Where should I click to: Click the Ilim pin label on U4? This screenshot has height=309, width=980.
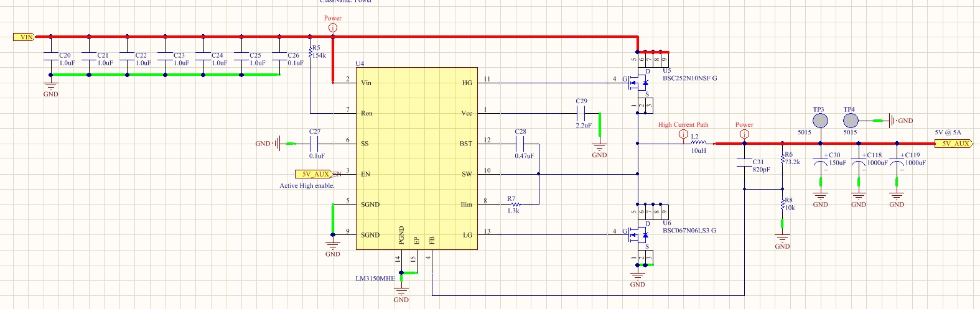pos(466,205)
